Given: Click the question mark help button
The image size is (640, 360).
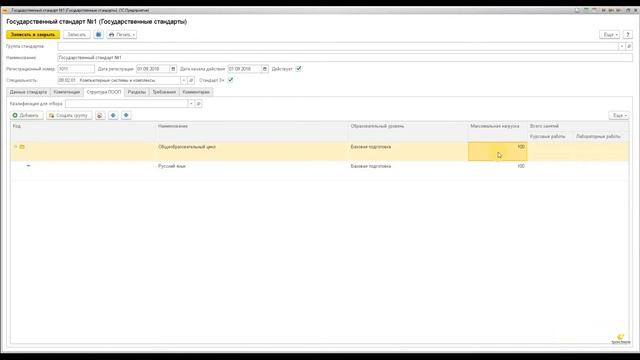Looking at the screenshot, I should 628,35.
